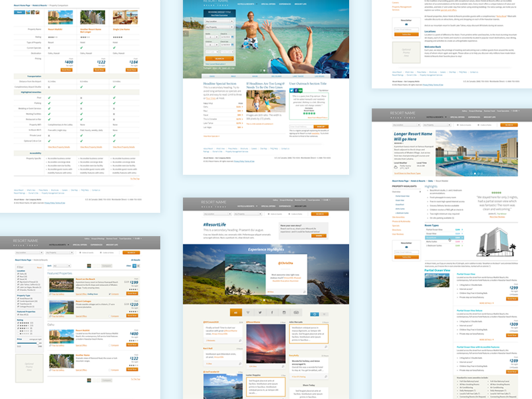Open Any Property dropdown in homepage booking widget
The width and height of the screenshot is (532, 399).
(x=219, y=27)
